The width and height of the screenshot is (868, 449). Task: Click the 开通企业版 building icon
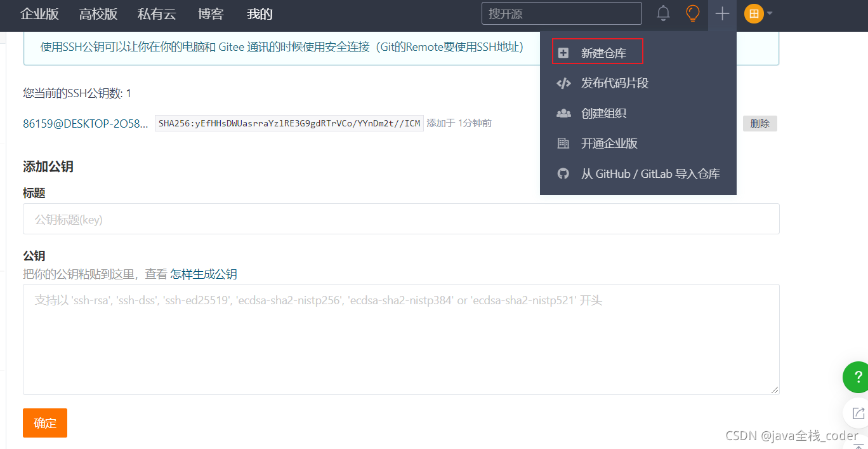point(563,144)
